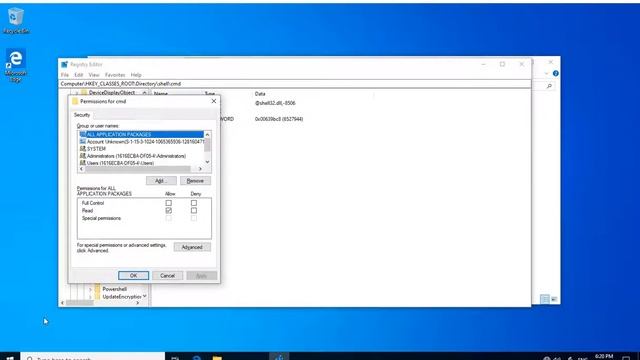
Task: Open the blue help icon in background window
Action: (x=556, y=73)
